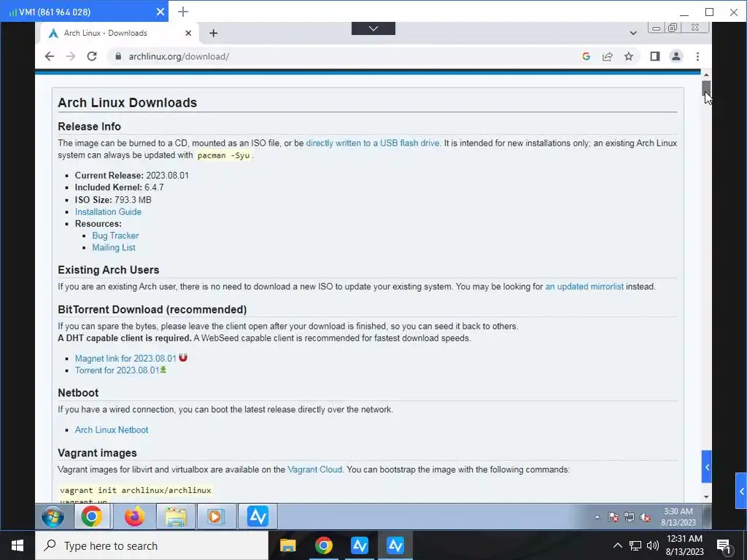Close the VM1 (861 964 028) session tab

(160, 12)
